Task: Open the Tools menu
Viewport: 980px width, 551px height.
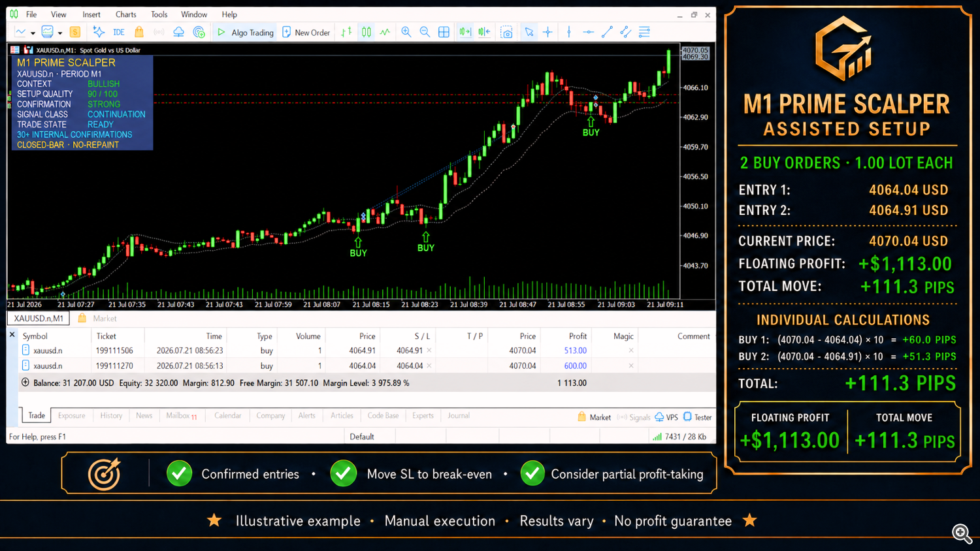Action: [x=159, y=14]
